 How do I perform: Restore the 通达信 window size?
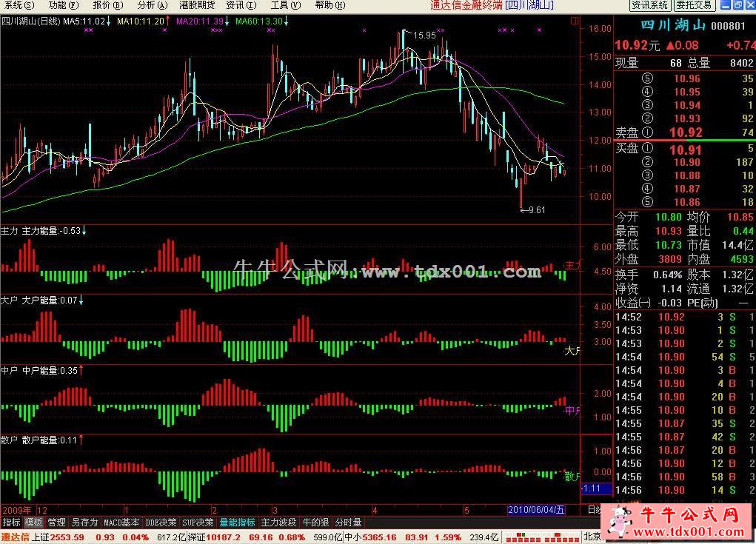point(737,5)
